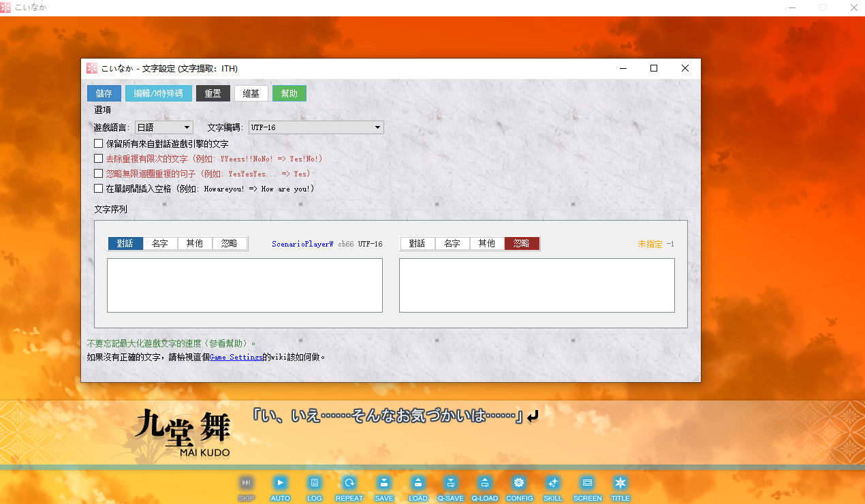Click the AUTO play icon
Viewport: 865px width, 504px height.
280,483
